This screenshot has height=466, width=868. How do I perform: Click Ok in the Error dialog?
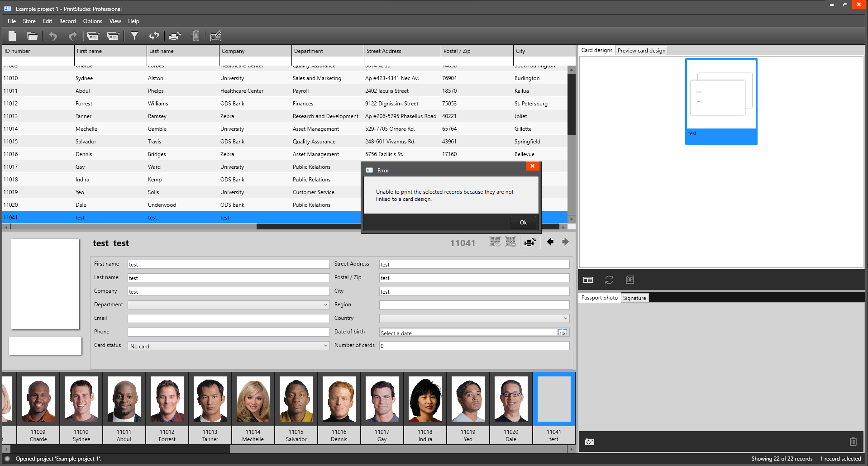[523, 222]
